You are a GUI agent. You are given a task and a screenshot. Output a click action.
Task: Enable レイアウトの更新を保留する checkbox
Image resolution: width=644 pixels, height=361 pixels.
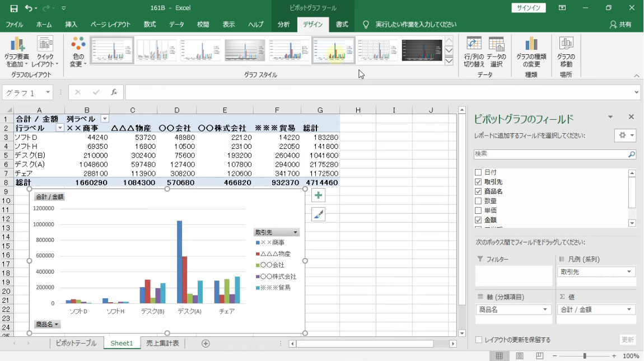478,340
